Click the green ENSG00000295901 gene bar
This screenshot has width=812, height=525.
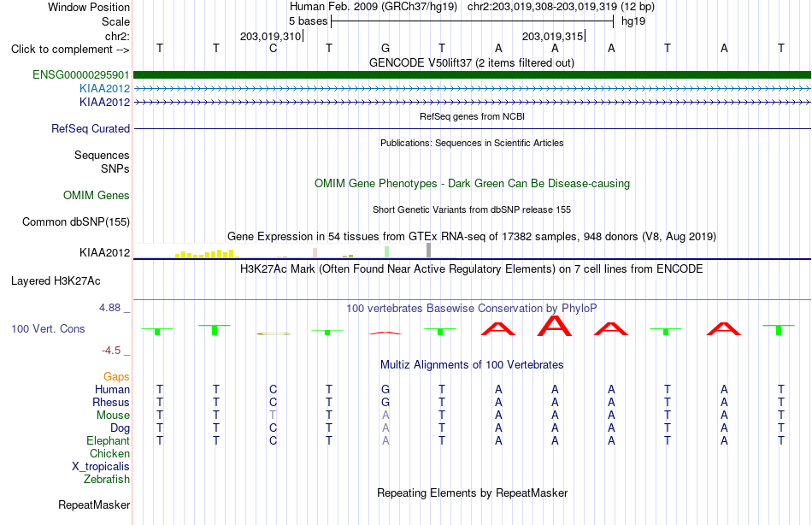coord(472,74)
